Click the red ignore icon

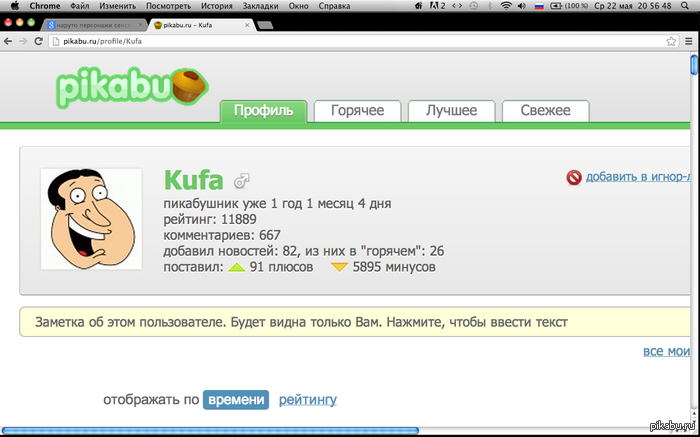click(574, 178)
